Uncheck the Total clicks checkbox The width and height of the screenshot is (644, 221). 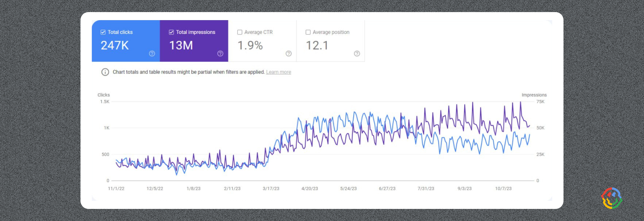click(103, 32)
